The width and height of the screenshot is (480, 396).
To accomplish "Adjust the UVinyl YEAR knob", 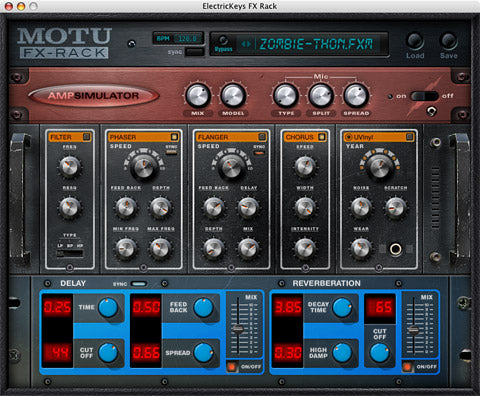I will pyautogui.click(x=380, y=166).
